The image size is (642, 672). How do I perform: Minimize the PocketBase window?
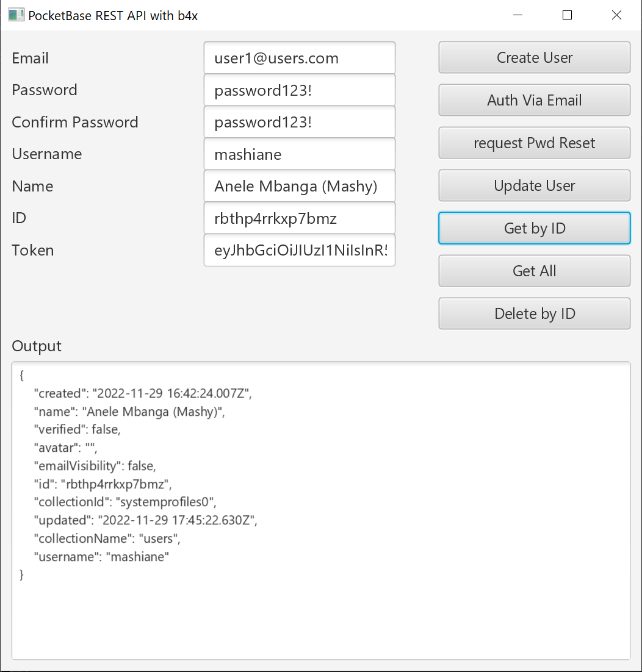[x=518, y=15]
